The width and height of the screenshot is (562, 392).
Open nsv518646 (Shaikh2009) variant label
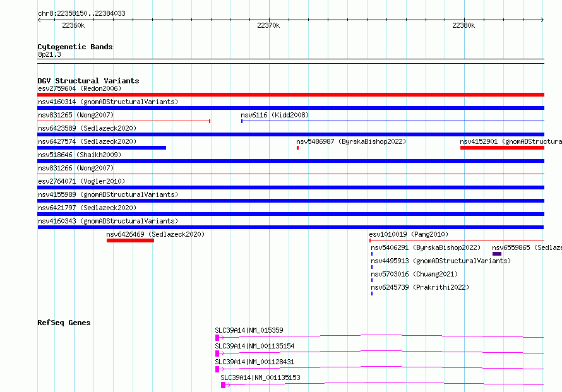click(80, 155)
